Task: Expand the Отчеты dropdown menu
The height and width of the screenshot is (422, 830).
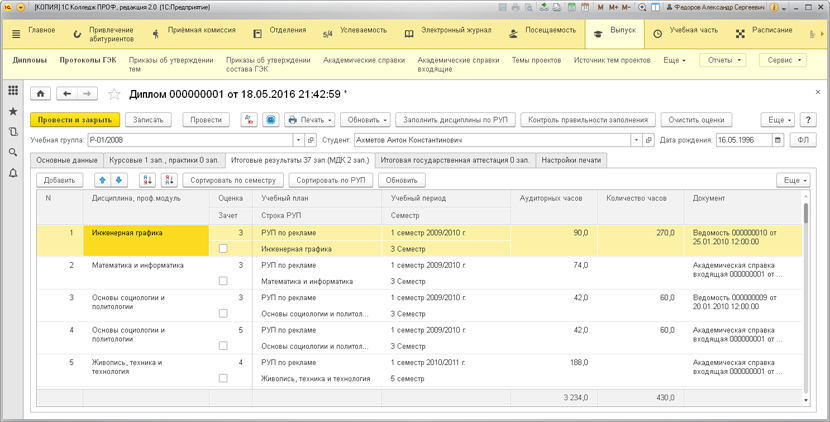Action: click(x=721, y=60)
